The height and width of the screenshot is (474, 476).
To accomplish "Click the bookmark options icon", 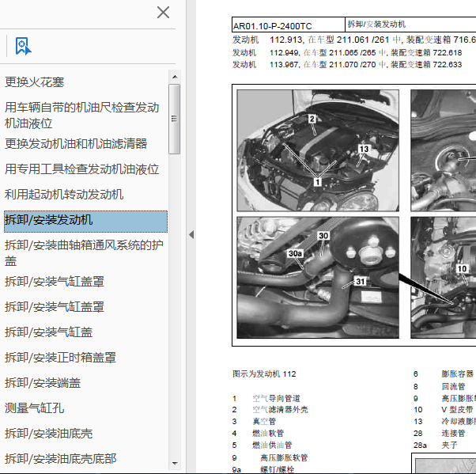I will tap(23, 46).
